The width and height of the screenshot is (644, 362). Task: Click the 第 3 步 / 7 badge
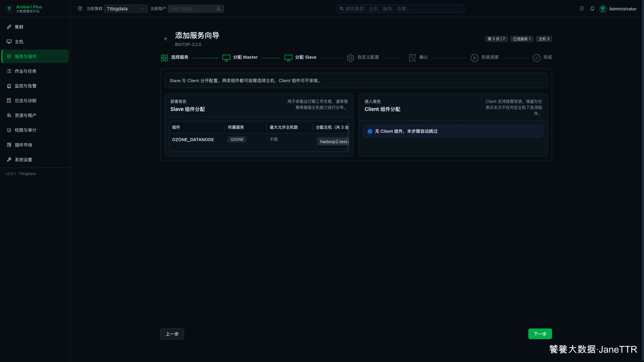(x=496, y=39)
